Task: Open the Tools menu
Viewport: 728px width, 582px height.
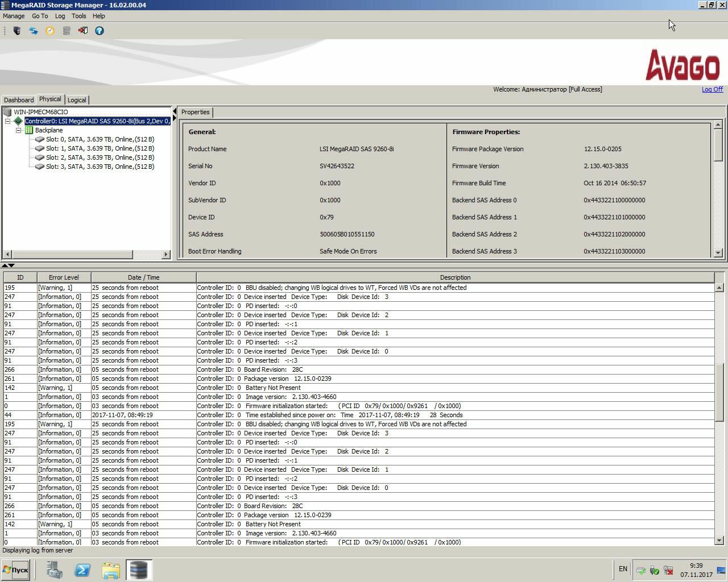Action: coord(78,16)
